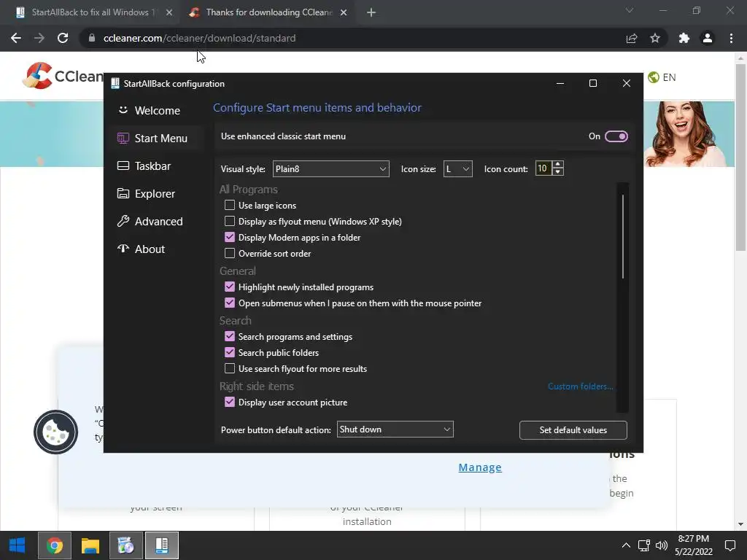
Task: Click the Manage cookies link
Action: (480, 467)
